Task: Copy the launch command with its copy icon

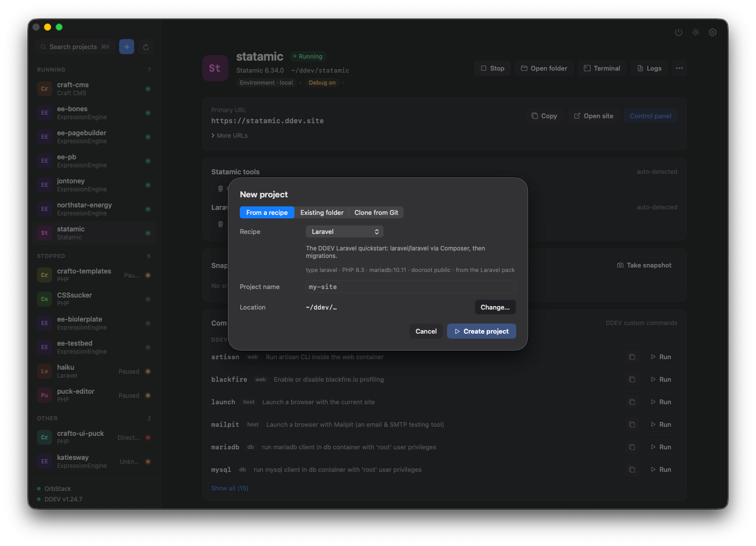Action: click(632, 402)
